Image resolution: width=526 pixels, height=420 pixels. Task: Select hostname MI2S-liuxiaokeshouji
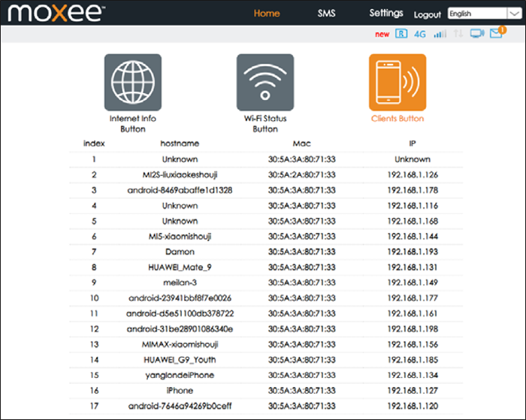(x=180, y=175)
